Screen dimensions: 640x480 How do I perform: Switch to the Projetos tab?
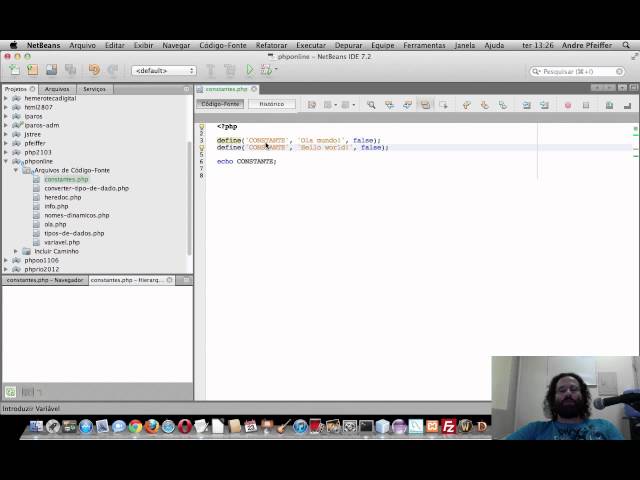[16, 89]
